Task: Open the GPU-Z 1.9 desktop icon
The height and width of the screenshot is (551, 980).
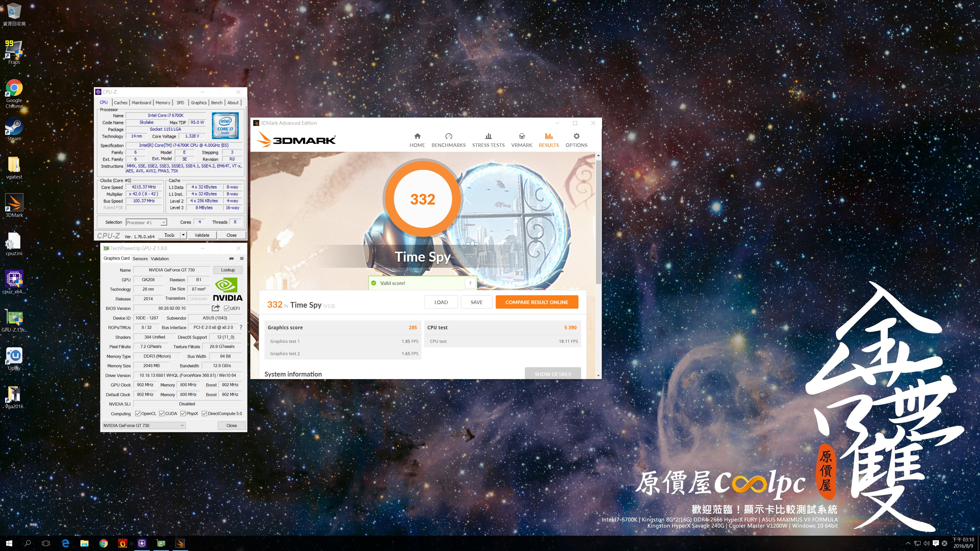Action: tap(14, 320)
